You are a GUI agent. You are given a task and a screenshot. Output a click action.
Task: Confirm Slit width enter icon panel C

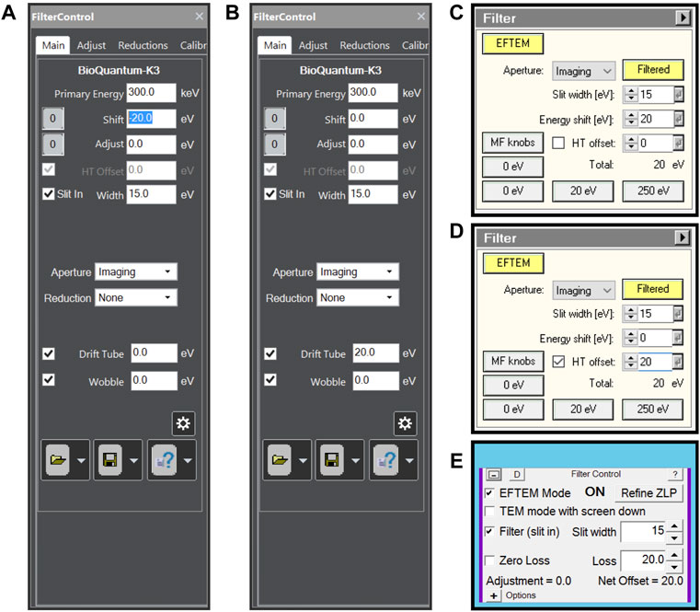coord(679,94)
